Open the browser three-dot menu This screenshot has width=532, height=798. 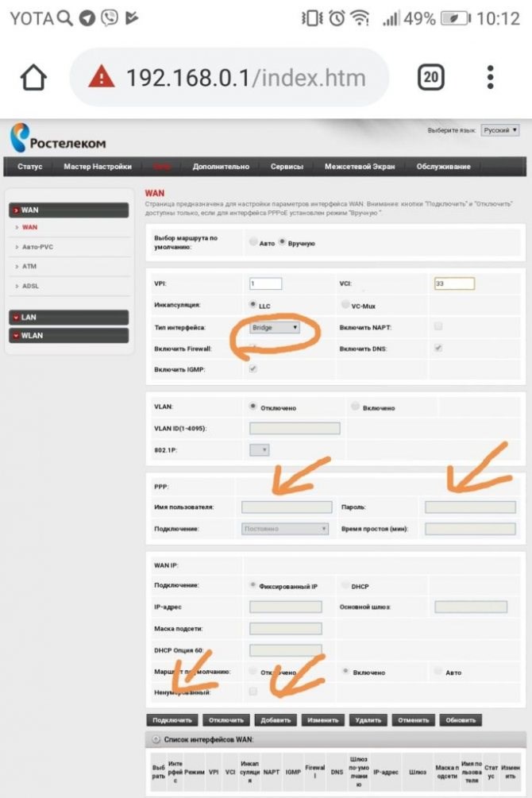490,77
